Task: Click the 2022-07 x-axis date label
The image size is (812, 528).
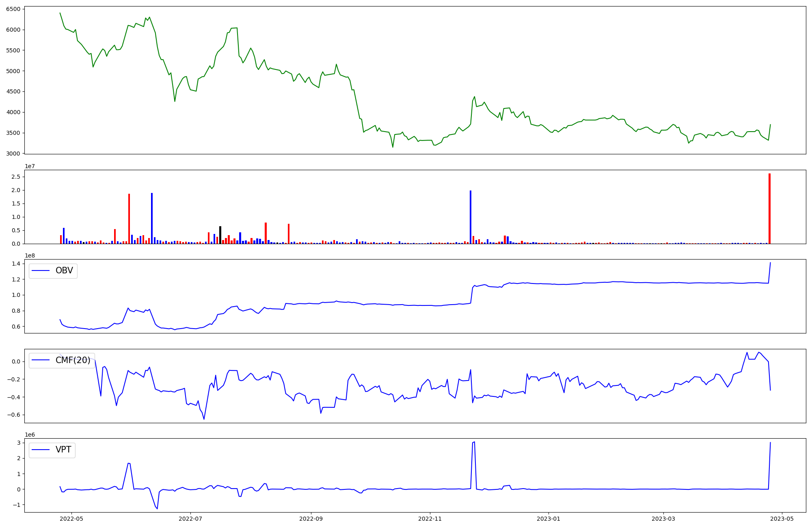Action: tap(190, 519)
